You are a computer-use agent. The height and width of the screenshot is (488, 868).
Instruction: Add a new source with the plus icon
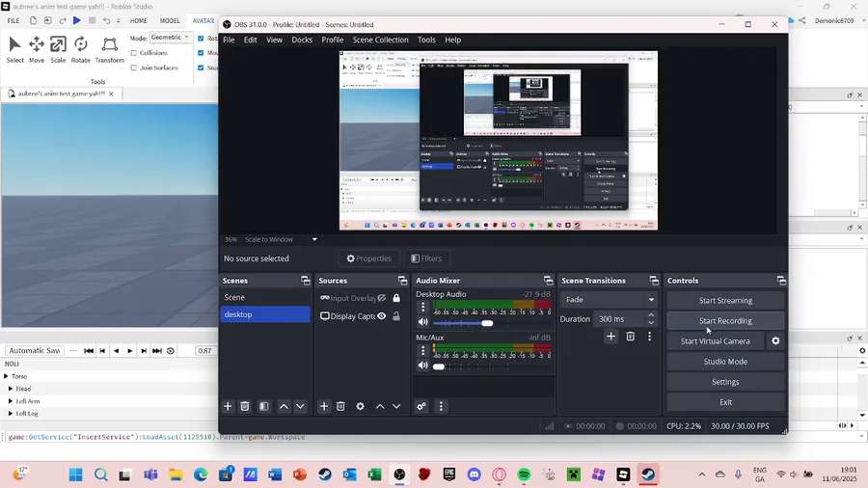pyautogui.click(x=324, y=406)
